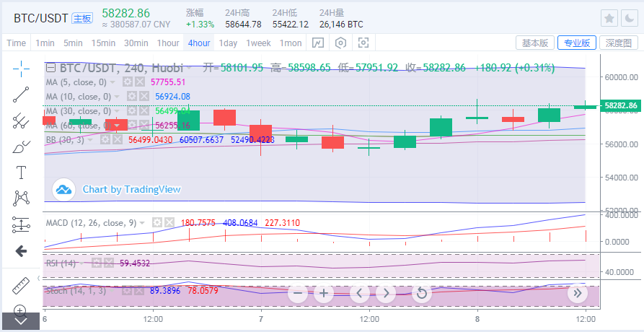Open MA (10, close, 0) dropdown arrow
This screenshot has width=644, height=332.
[117, 97]
